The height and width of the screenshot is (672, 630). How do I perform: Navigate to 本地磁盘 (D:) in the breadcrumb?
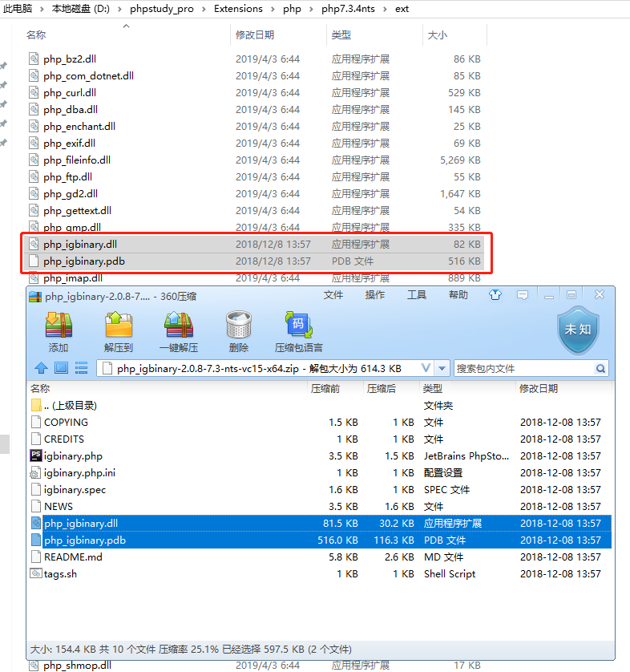[x=81, y=9]
